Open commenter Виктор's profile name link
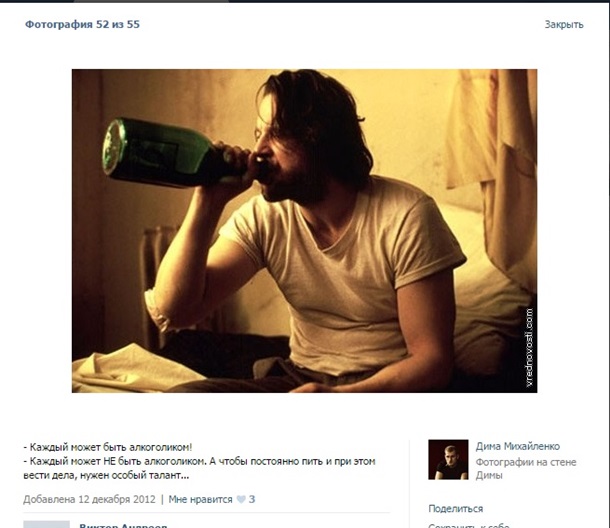Viewport: 610px width, 528px height. click(123, 526)
